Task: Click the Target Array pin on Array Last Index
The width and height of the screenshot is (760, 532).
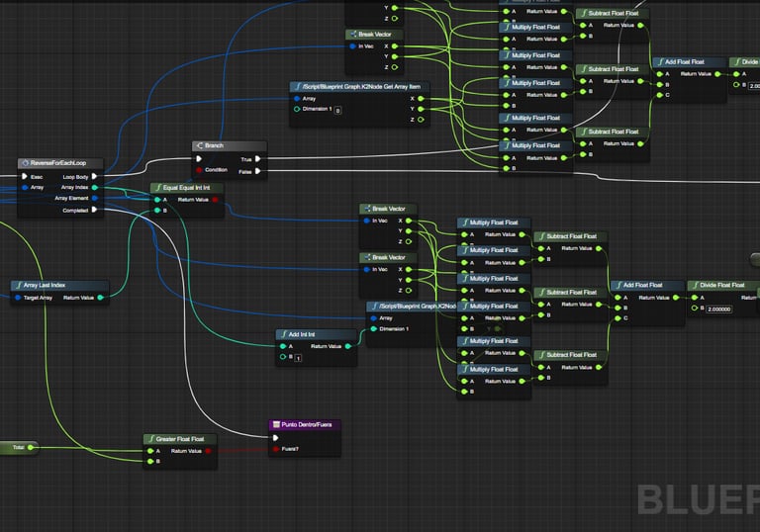Action: (18, 298)
